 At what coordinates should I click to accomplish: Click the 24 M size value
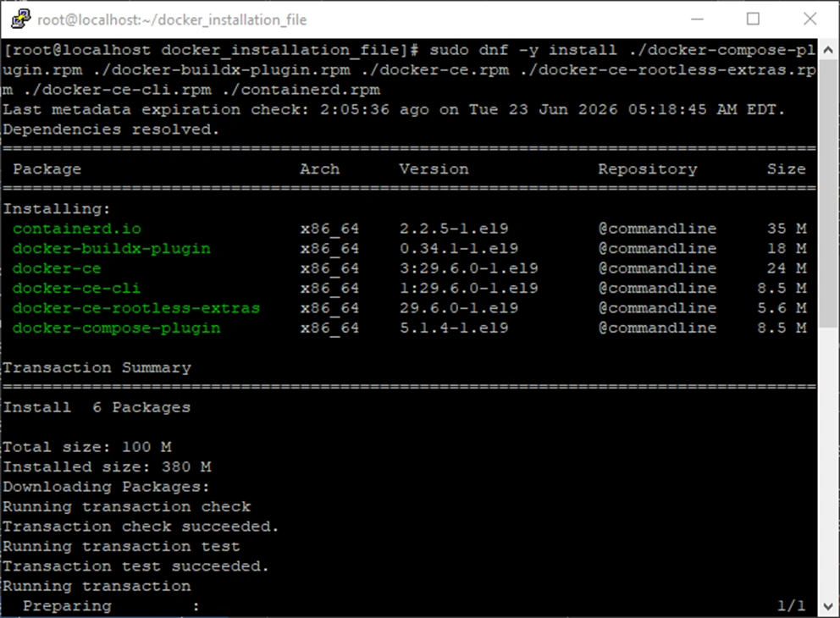[x=787, y=268]
